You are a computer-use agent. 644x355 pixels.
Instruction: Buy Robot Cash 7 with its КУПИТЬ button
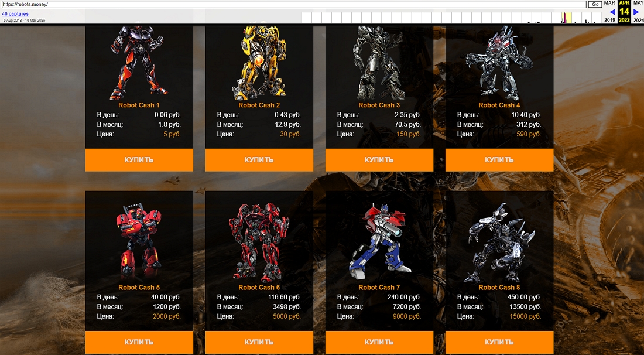click(x=379, y=342)
